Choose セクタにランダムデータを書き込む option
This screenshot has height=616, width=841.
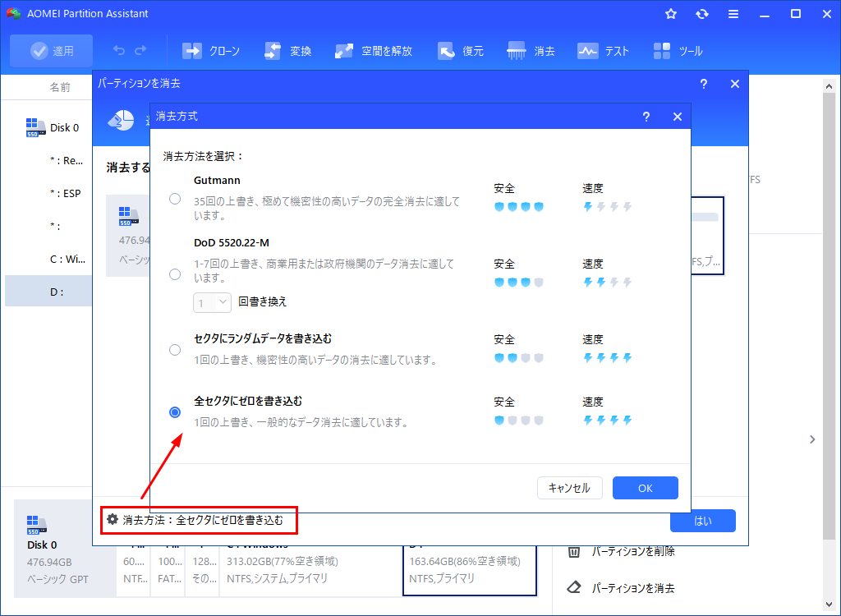pyautogui.click(x=175, y=350)
